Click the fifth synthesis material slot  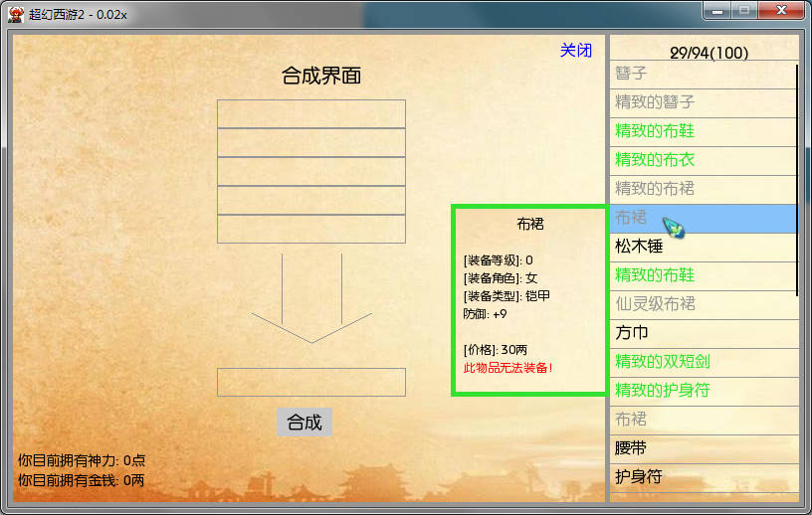pos(311,229)
